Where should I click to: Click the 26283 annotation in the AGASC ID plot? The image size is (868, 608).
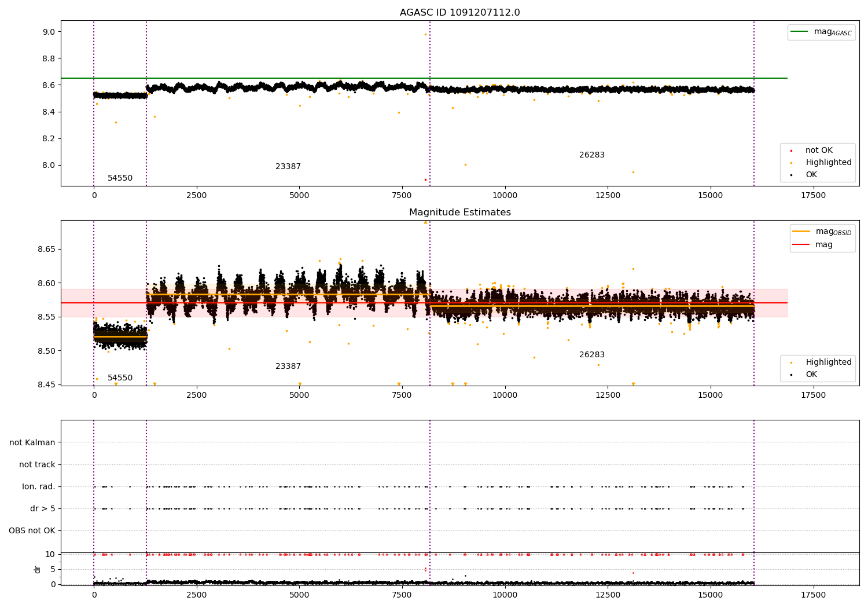[x=592, y=155]
